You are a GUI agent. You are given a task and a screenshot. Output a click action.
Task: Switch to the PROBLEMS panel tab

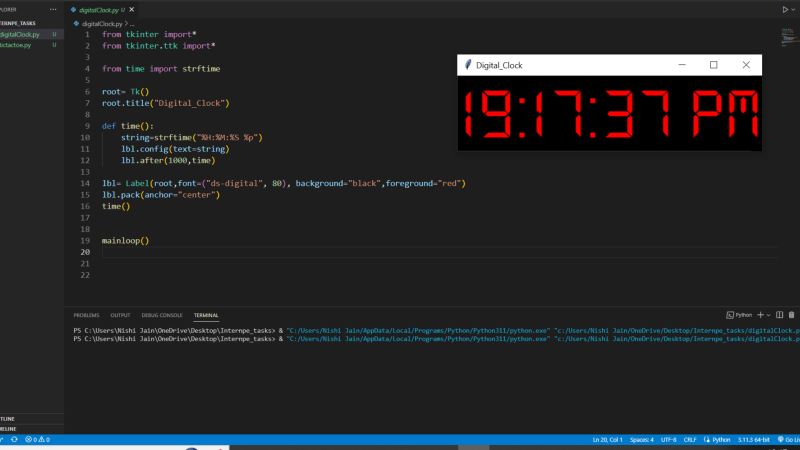86,315
